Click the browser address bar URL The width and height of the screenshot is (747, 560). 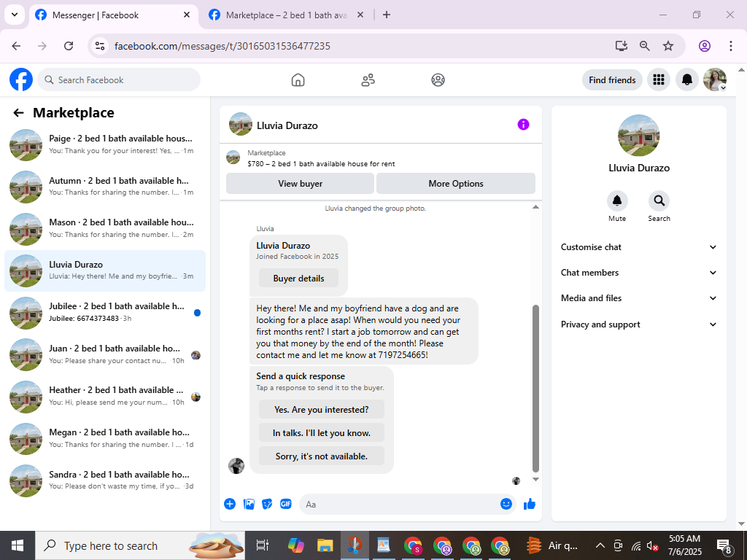(x=222, y=46)
